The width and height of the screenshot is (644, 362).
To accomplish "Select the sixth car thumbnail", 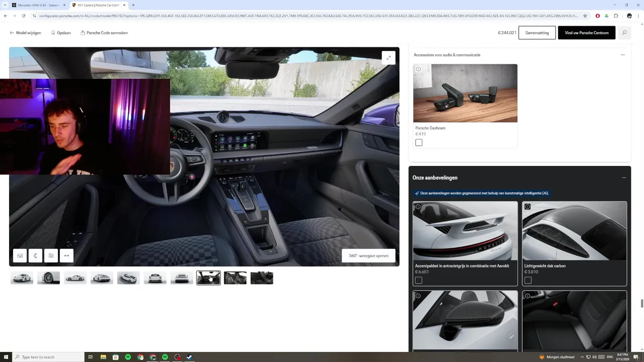I will 155,278.
